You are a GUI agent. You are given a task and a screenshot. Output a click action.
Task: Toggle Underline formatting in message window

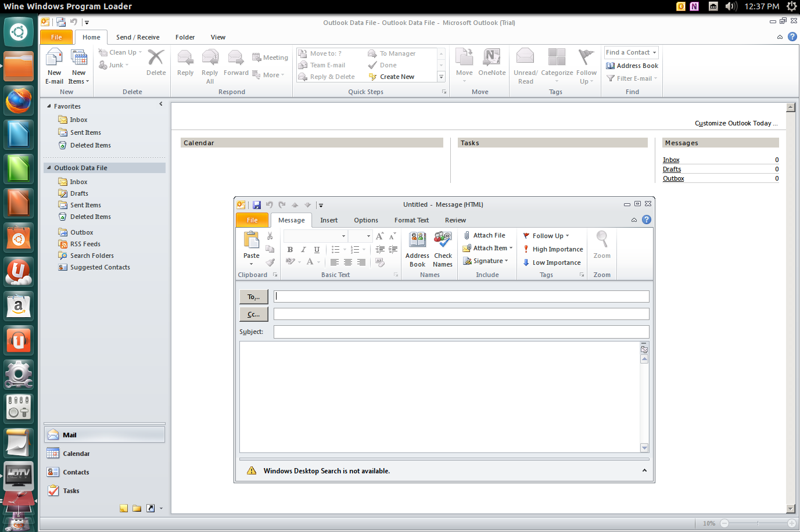[x=317, y=250]
